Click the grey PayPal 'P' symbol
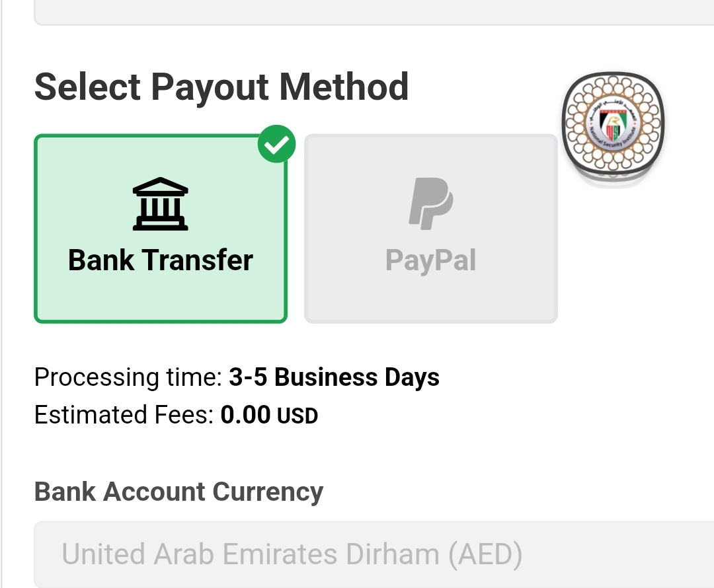The image size is (714, 588). point(431,205)
